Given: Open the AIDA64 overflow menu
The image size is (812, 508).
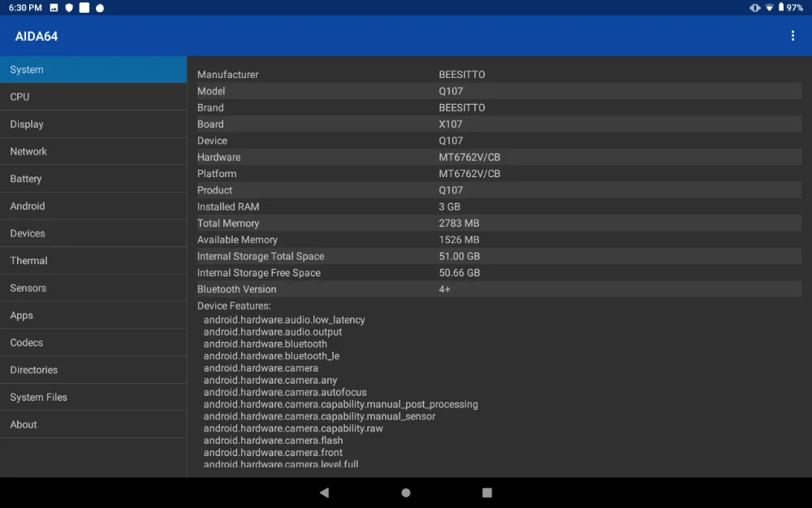Looking at the screenshot, I should click(793, 36).
